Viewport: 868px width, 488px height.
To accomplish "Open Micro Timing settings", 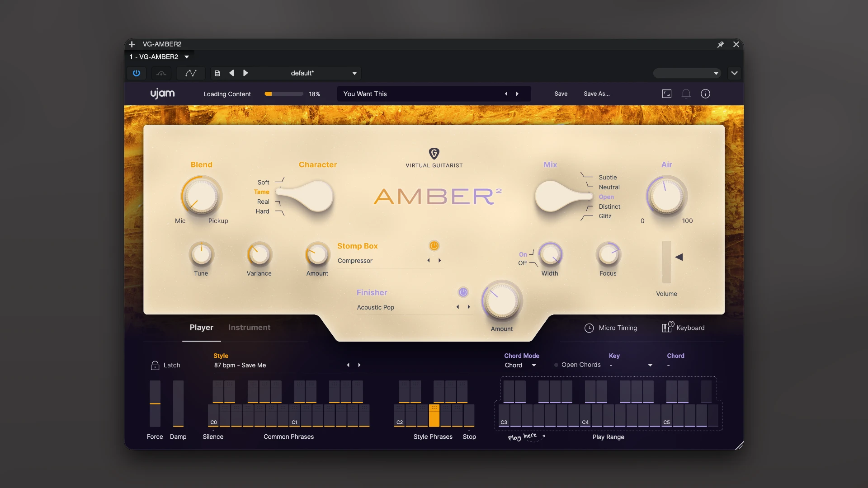I will pos(611,328).
